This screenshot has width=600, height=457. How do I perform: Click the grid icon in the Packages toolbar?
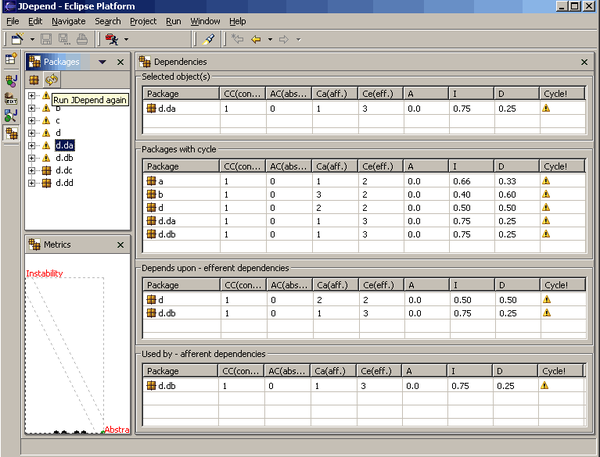[x=34, y=80]
